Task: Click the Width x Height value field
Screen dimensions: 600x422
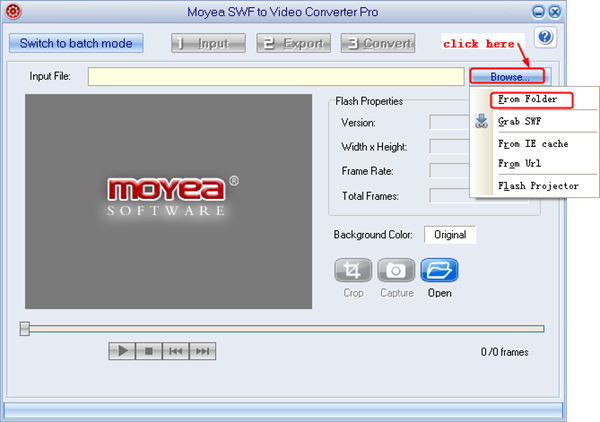Action: 450,147
